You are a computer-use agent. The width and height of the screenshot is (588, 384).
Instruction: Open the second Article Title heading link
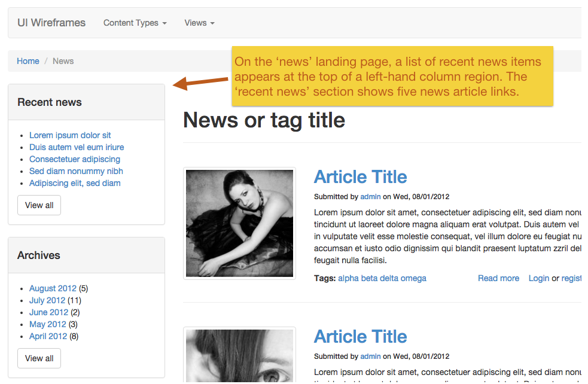pos(360,336)
